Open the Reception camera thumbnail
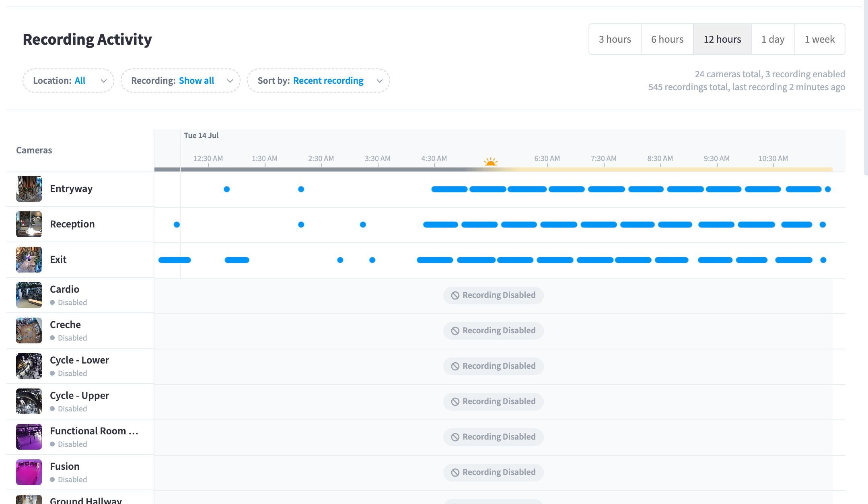Screen dimensions: 868x504 (29, 224)
